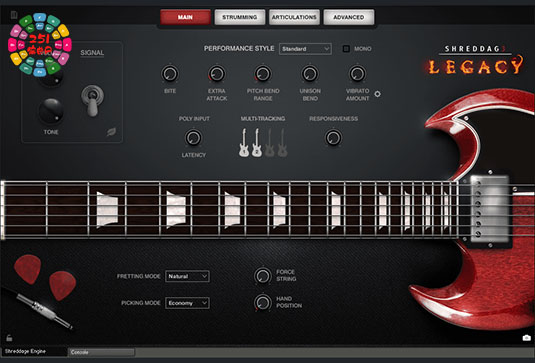
Task: Click the FORCE STRING knob
Action: click(263, 276)
